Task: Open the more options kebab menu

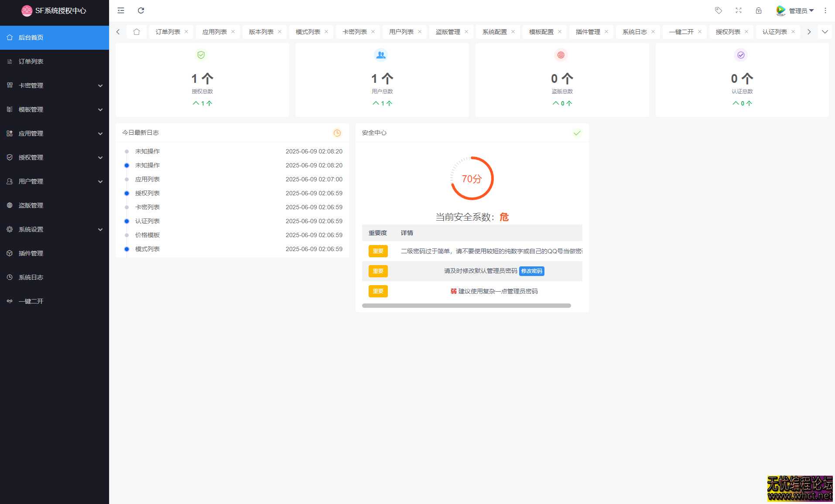Action: tap(825, 10)
